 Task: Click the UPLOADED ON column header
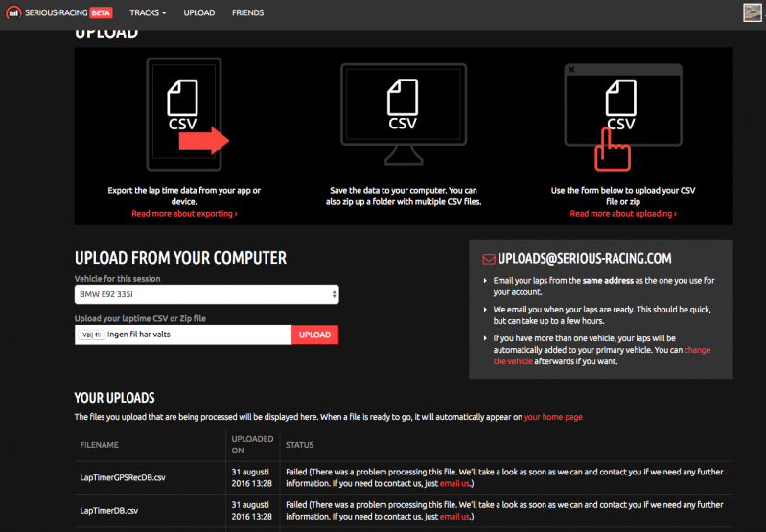(x=252, y=445)
